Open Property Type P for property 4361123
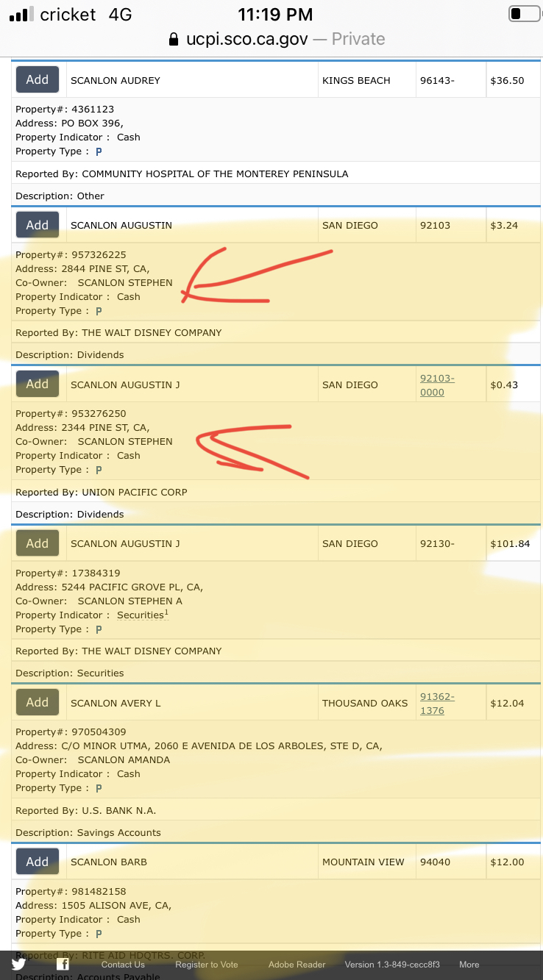543x980 pixels. pos(99,151)
